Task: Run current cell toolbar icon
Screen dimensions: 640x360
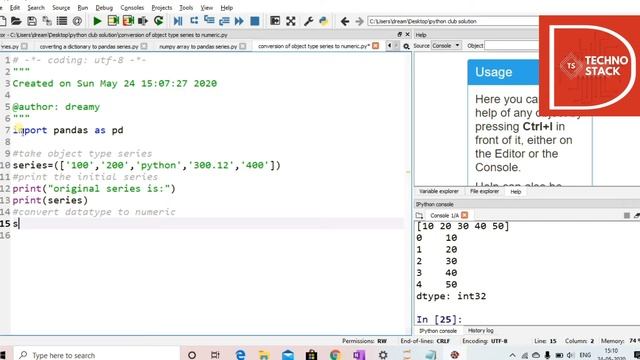Action: click(x=113, y=21)
